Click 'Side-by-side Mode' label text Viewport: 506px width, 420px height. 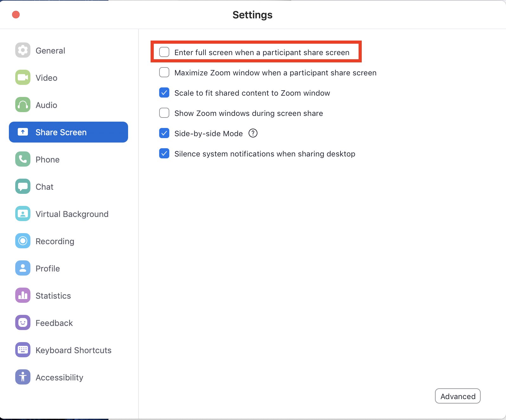pyautogui.click(x=209, y=134)
